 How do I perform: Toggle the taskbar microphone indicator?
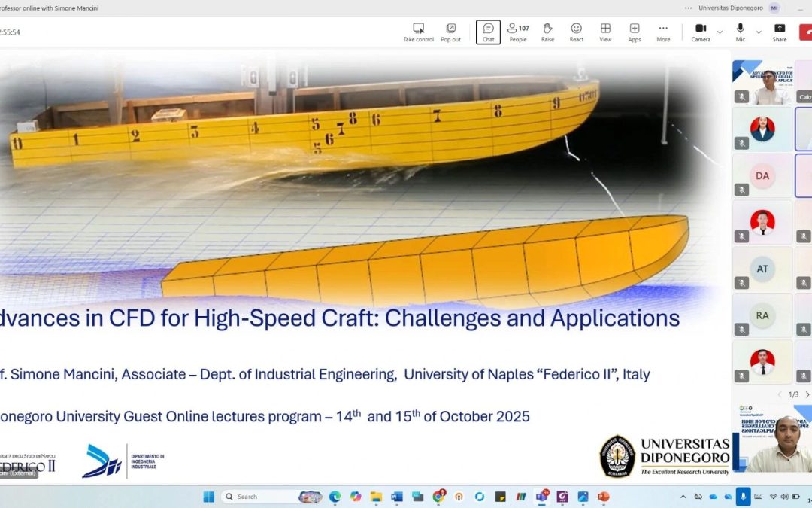pyautogui.click(x=743, y=497)
